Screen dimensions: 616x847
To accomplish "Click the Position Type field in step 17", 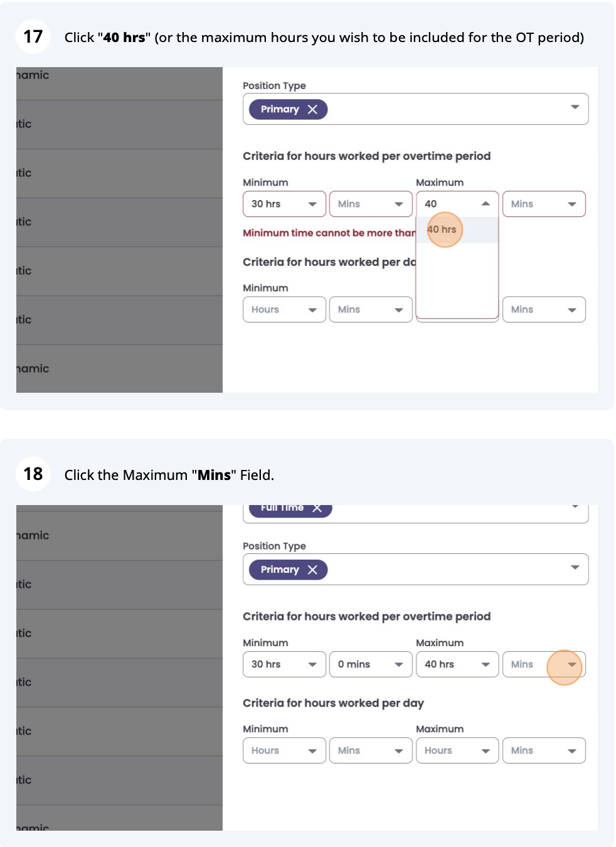I will click(x=439, y=109).
